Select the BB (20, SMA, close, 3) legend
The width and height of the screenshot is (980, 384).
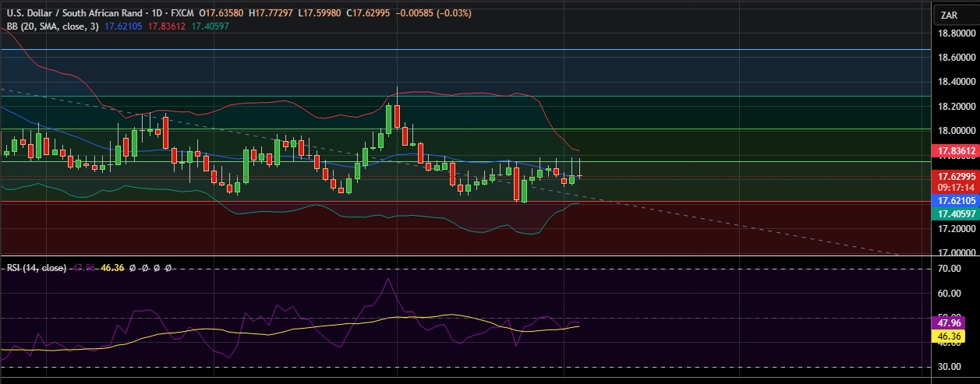(51, 26)
